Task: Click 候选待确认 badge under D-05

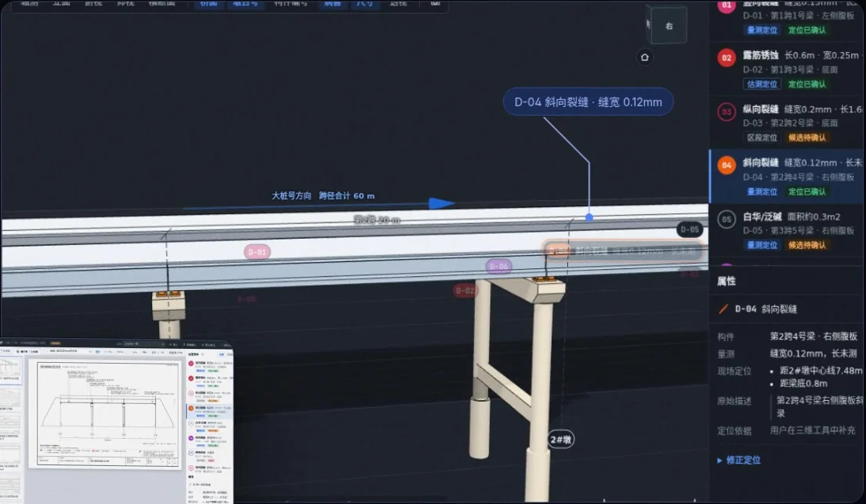Action: coord(807,245)
